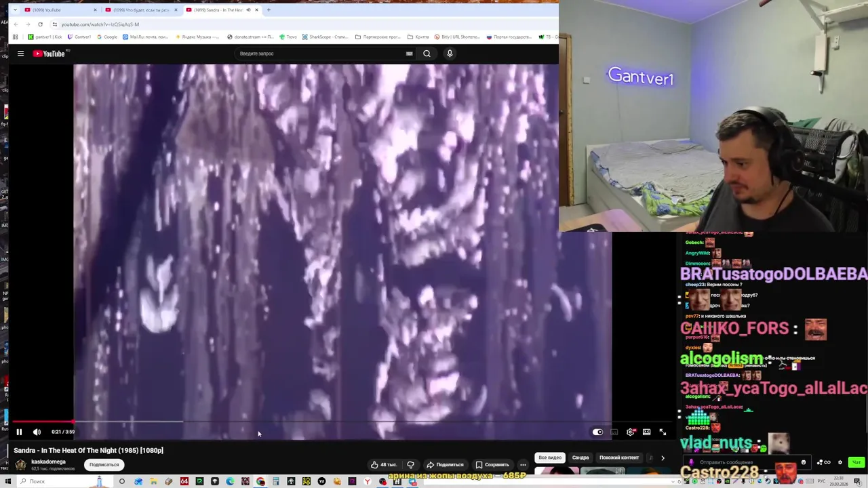Open apps grid in bookmarks bar
The height and width of the screenshot is (488, 868).
click(x=15, y=37)
